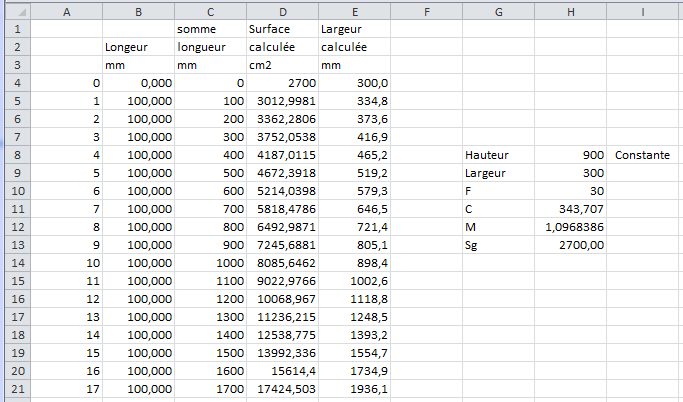
Task: Click 'Largeur' heading cell in column E
Action: (355, 29)
